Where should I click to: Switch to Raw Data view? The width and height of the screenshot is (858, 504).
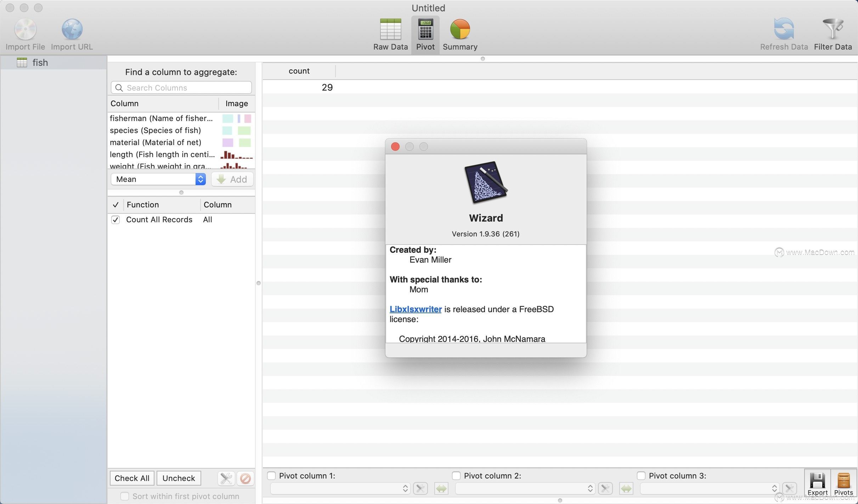click(390, 33)
